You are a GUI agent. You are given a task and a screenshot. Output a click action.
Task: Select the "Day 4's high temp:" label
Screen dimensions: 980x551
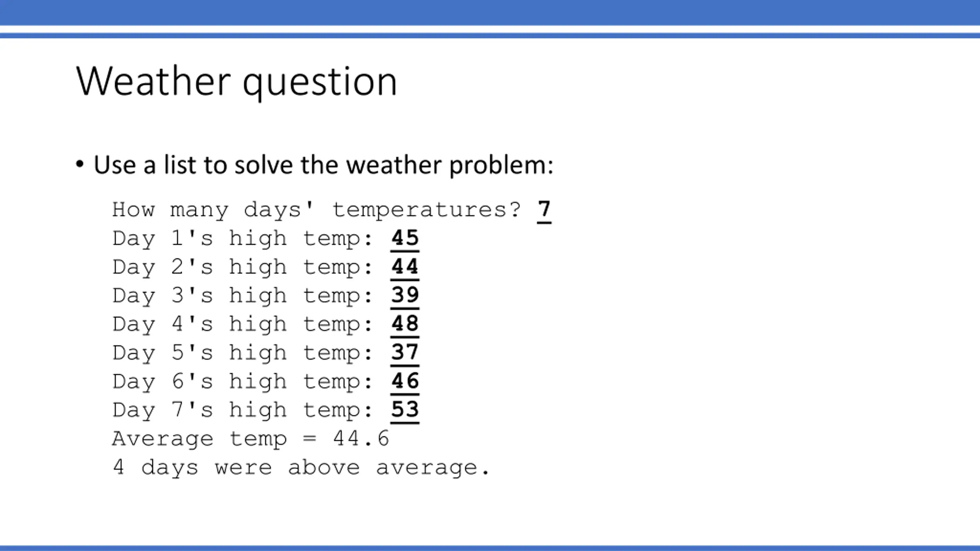coord(242,324)
